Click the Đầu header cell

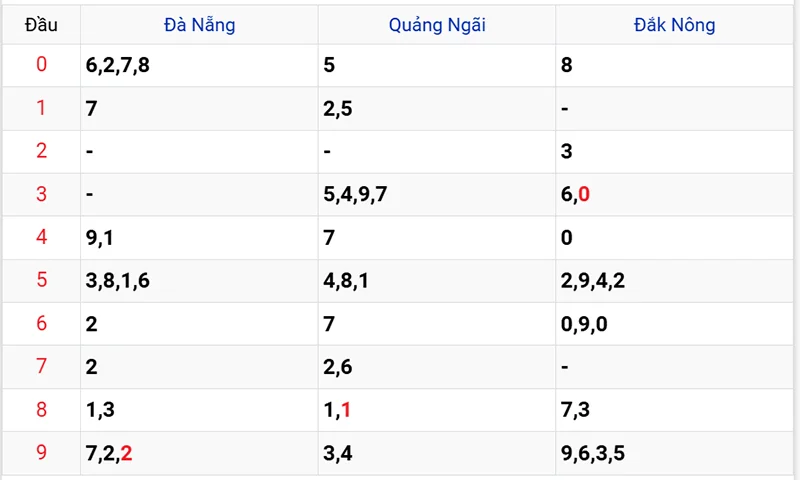coord(41,25)
